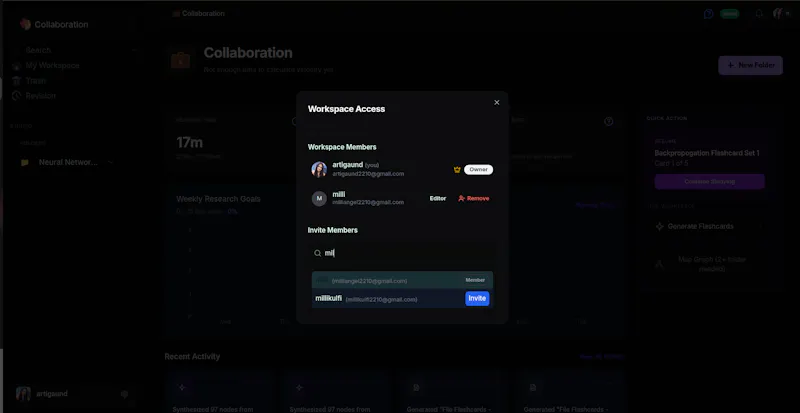Create a New Folder

point(751,65)
